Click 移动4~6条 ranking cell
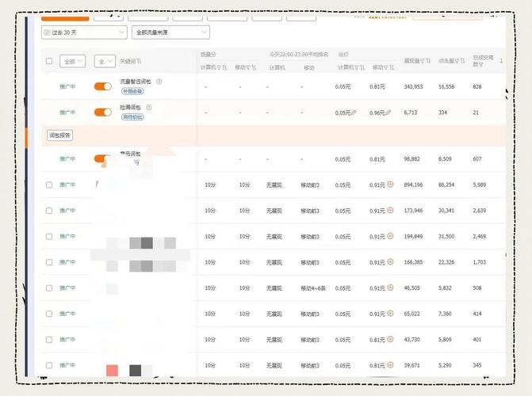 (x=313, y=288)
